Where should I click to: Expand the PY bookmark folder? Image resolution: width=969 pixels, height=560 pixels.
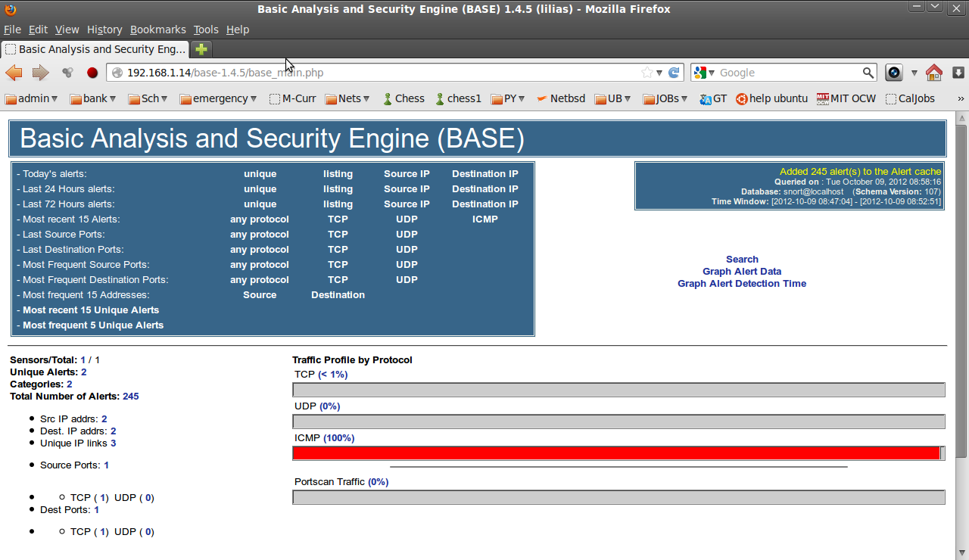tap(508, 98)
